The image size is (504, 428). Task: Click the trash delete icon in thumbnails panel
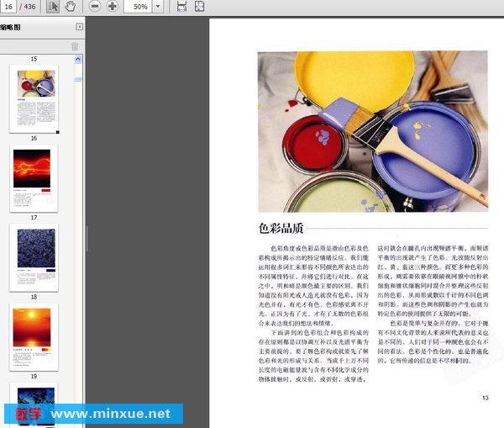75,46
